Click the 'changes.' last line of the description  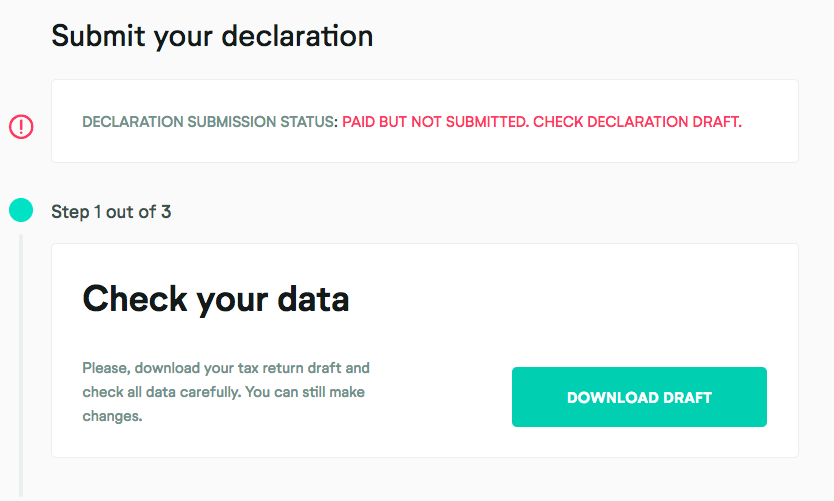tap(112, 416)
